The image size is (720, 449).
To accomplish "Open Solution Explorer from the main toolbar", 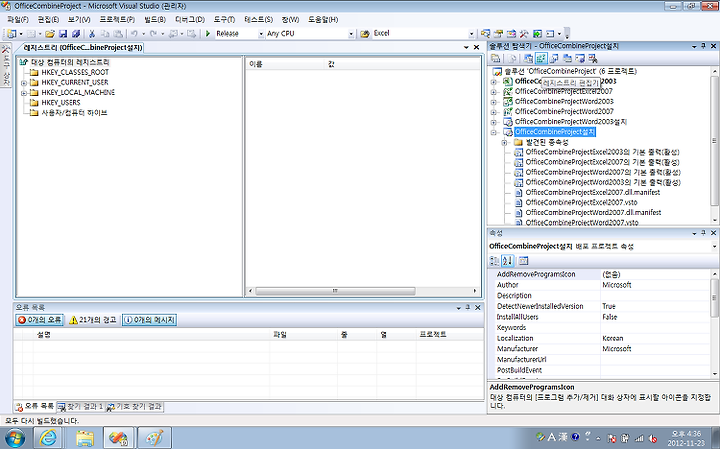I will coord(485,34).
